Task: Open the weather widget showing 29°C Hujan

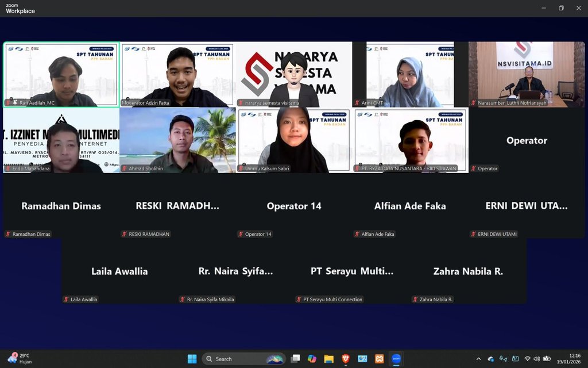Action: pos(20,359)
